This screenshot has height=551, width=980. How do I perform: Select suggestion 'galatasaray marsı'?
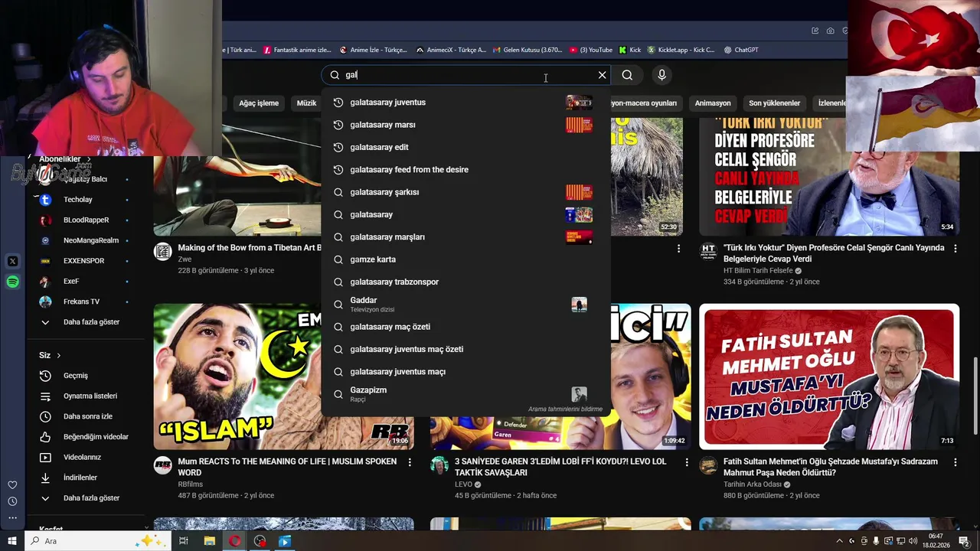(x=466, y=125)
